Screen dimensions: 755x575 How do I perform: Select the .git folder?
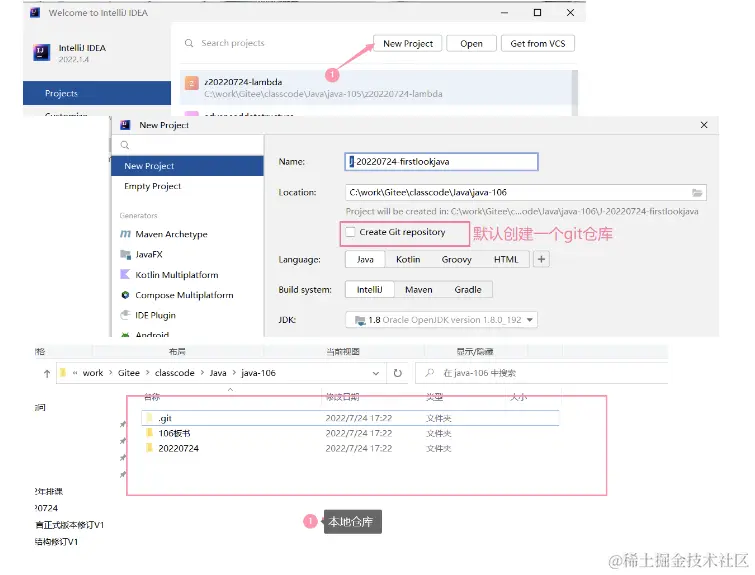coord(351,418)
